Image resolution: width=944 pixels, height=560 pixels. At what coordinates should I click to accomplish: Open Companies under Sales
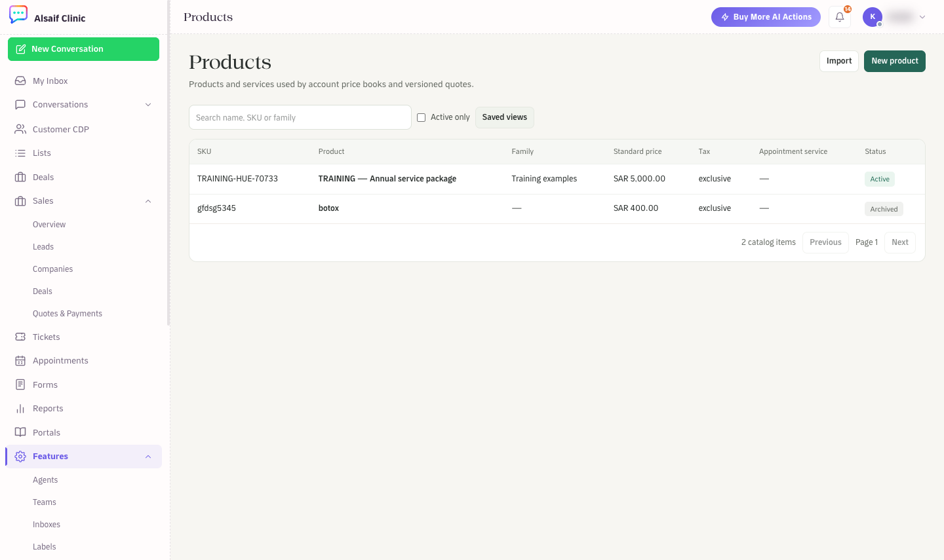pyautogui.click(x=52, y=269)
